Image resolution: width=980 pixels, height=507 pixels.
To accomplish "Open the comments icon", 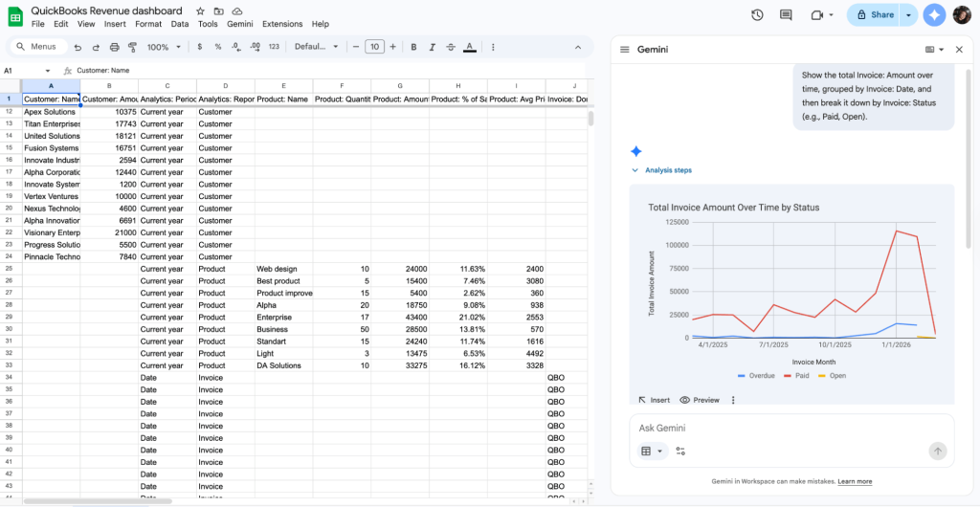I will click(x=786, y=14).
